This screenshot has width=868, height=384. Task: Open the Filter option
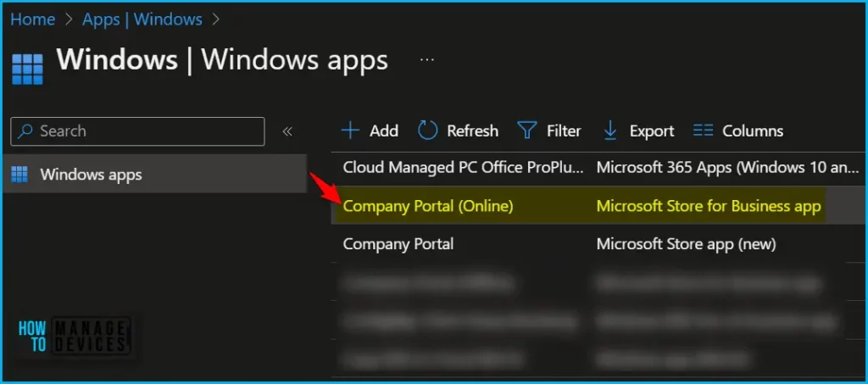pyautogui.click(x=548, y=131)
